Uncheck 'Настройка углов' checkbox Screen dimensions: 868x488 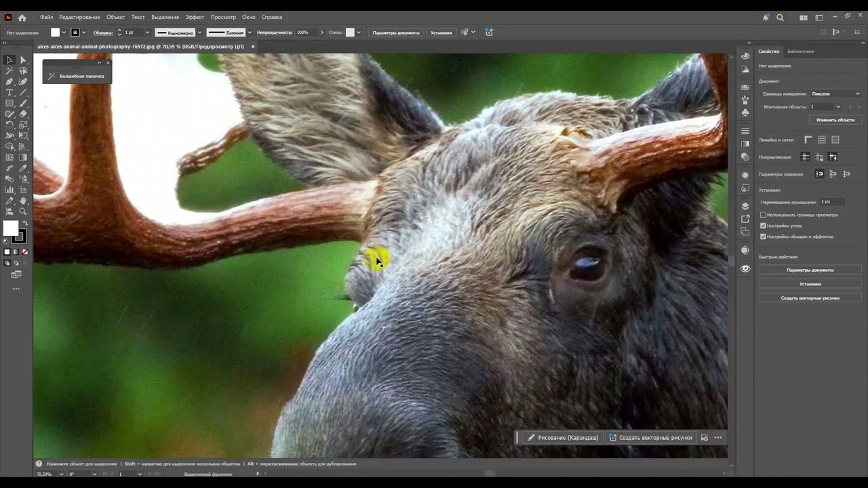click(x=763, y=226)
